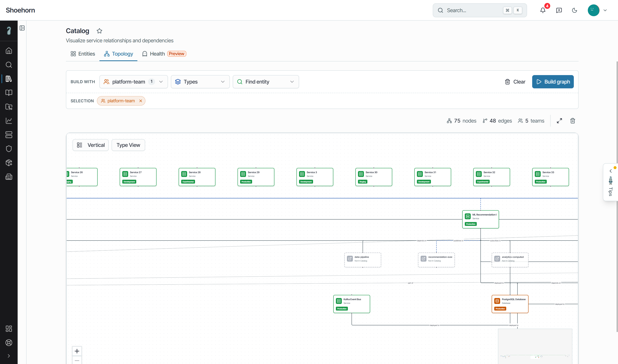Toggle the Type View button
Image resolution: width=618 pixels, height=364 pixels.
(x=128, y=145)
